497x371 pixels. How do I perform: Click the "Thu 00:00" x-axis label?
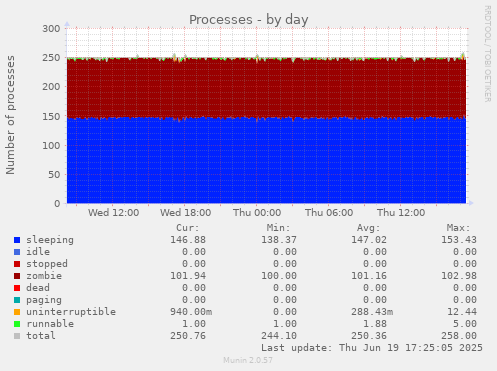(257, 213)
